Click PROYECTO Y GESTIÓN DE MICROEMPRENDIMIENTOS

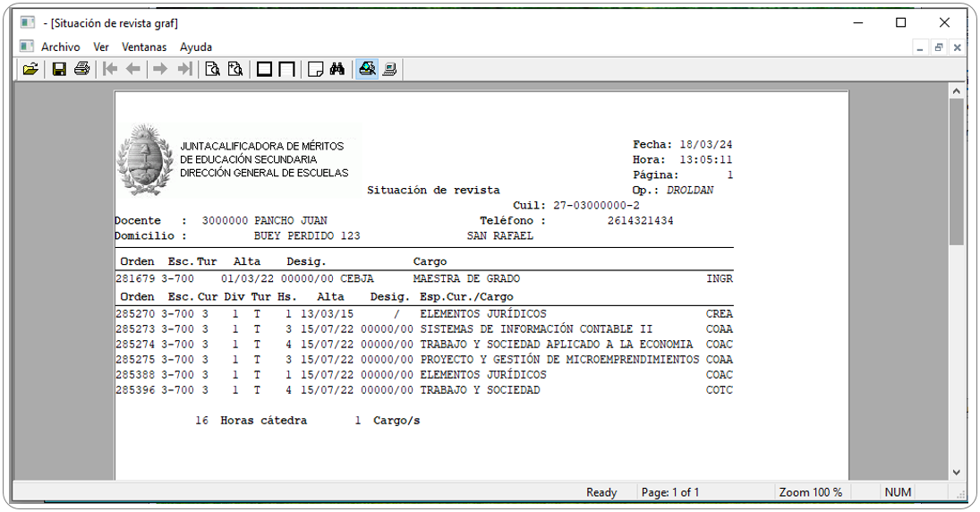[559, 360]
